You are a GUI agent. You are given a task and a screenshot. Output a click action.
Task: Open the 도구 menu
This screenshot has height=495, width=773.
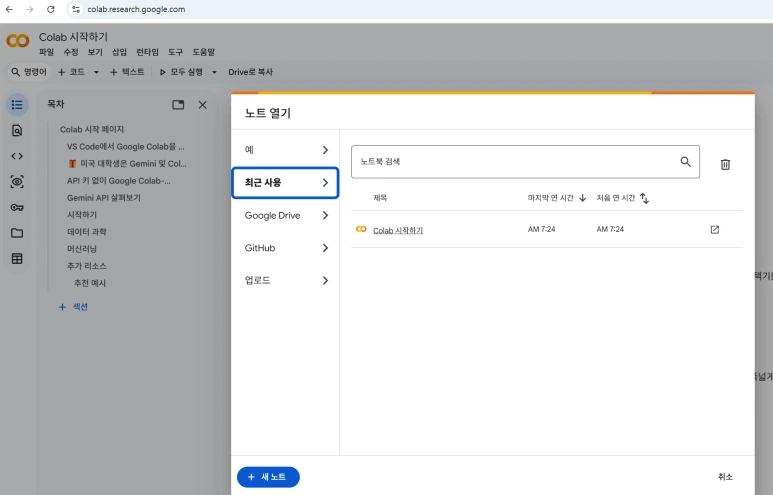click(x=176, y=52)
